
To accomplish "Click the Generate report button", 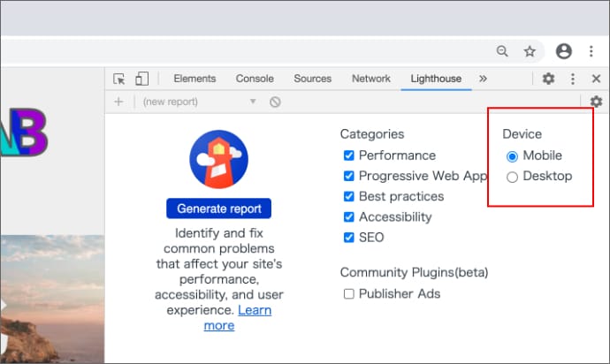I will [218, 209].
